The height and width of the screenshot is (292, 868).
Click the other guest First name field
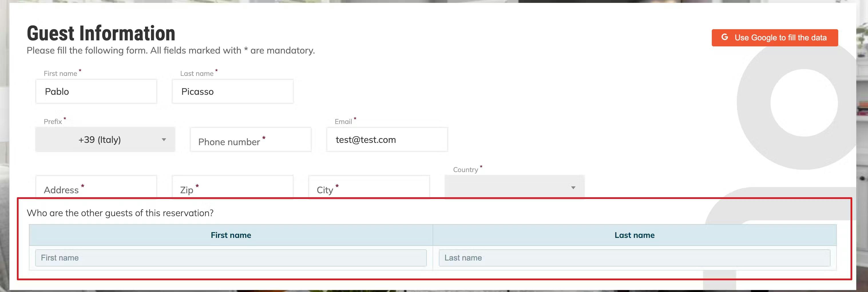tap(231, 258)
